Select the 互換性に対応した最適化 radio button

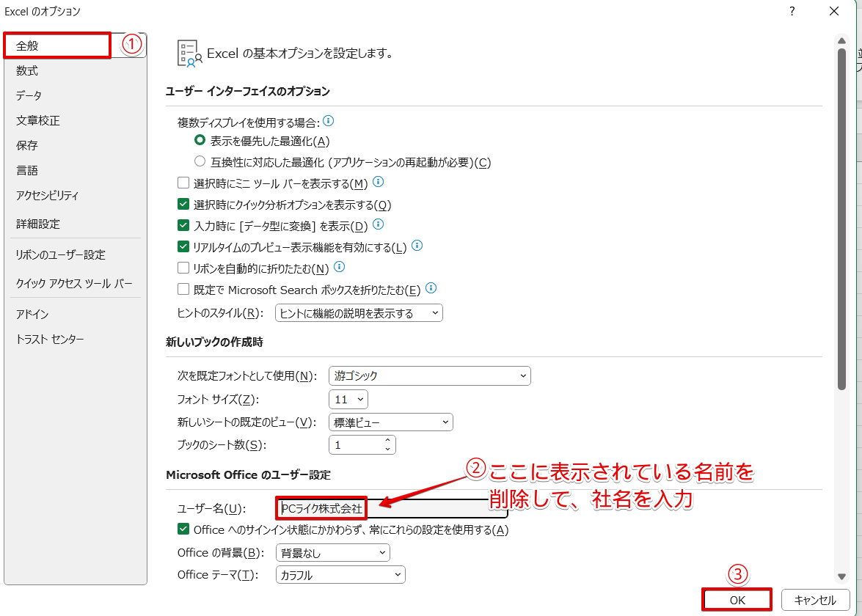coord(200,162)
